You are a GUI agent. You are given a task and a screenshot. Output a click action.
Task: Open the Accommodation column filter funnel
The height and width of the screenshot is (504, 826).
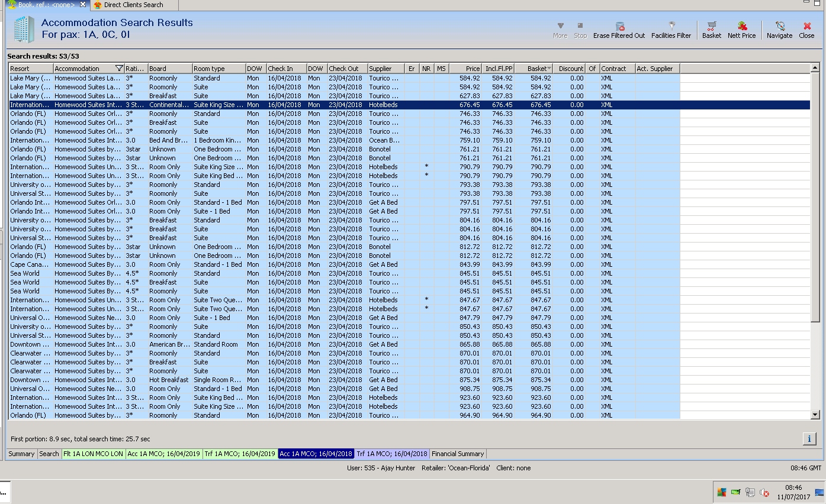point(119,69)
